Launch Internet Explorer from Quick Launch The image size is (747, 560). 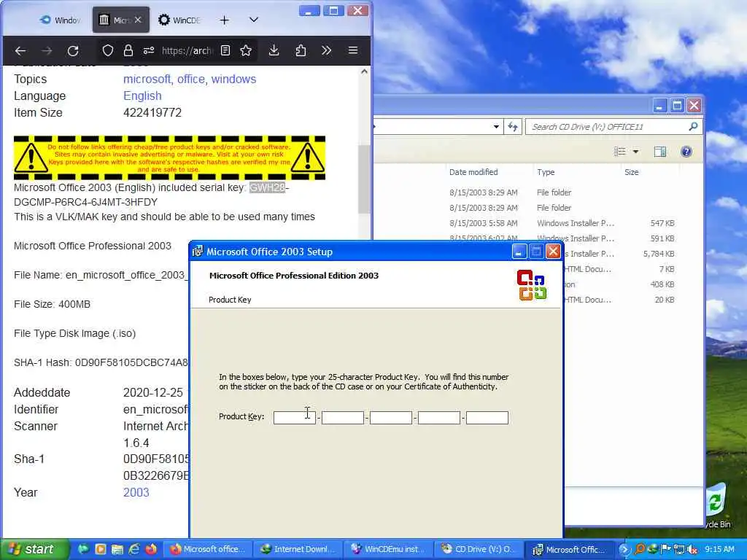[134, 549]
